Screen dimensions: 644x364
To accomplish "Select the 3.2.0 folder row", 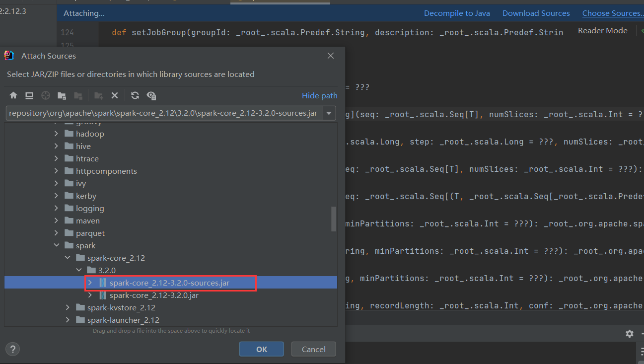I will (x=170, y=270).
